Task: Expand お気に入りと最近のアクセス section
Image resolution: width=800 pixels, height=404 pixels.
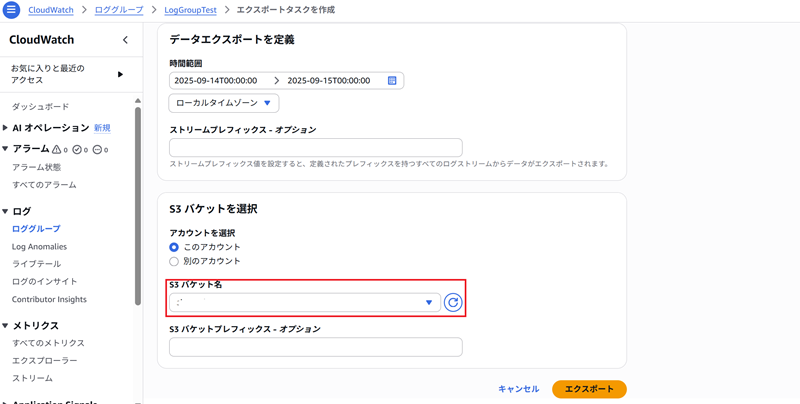Action: [120, 74]
